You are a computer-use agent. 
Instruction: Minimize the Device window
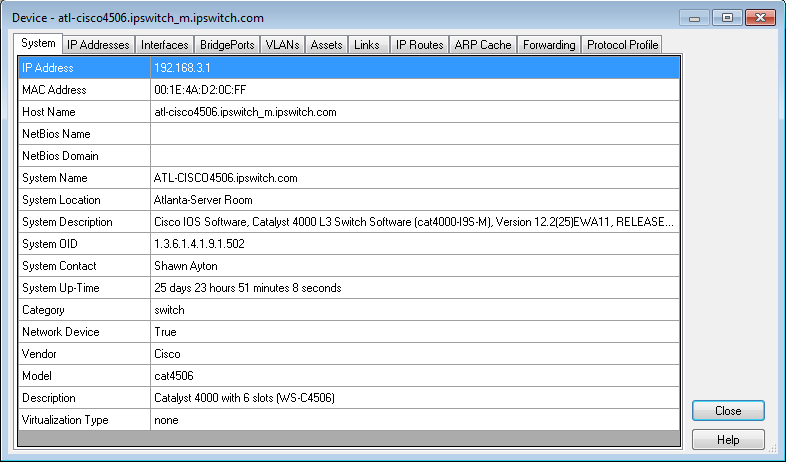(x=694, y=18)
